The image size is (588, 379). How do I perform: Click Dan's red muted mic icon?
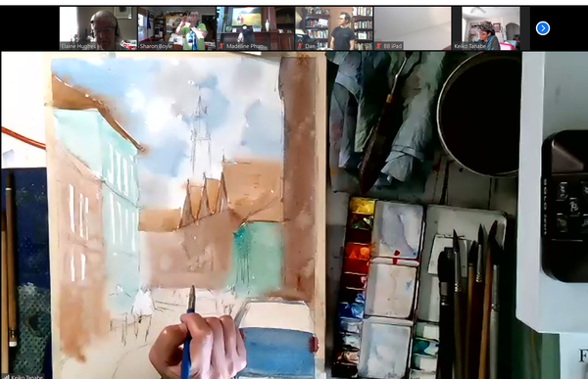[300, 46]
